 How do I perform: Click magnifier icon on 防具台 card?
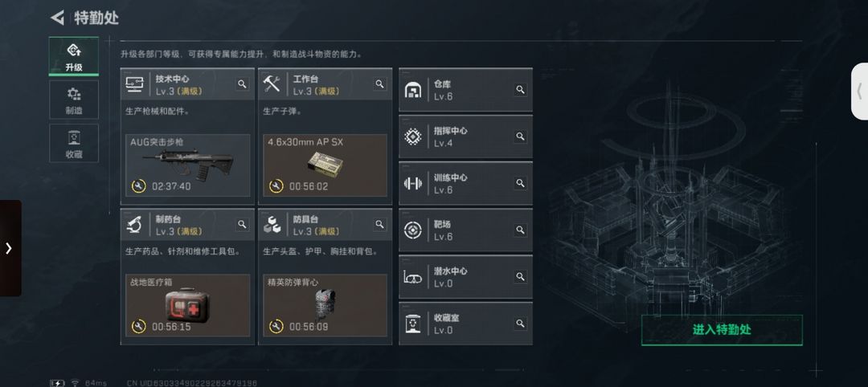[379, 225]
